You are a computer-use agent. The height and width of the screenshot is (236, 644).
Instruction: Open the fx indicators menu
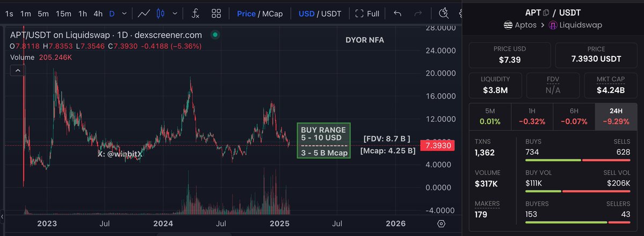(196, 13)
